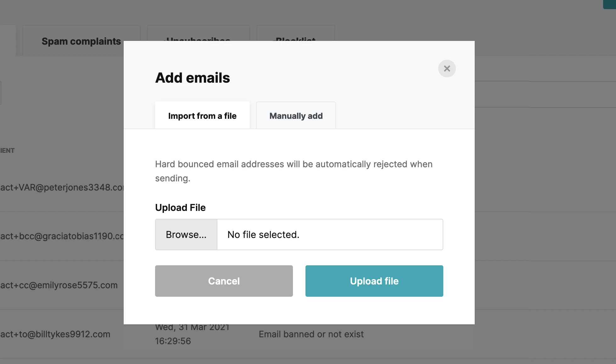Viewport: 616px width, 364px height.
Task: Open the partially hidden Blocklist tab
Action: coord(295,34)
